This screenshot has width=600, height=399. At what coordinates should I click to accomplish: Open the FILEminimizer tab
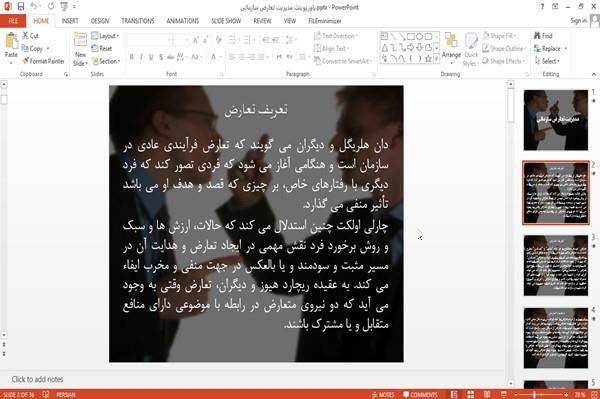pyautogui.click(x=325, y=21)
